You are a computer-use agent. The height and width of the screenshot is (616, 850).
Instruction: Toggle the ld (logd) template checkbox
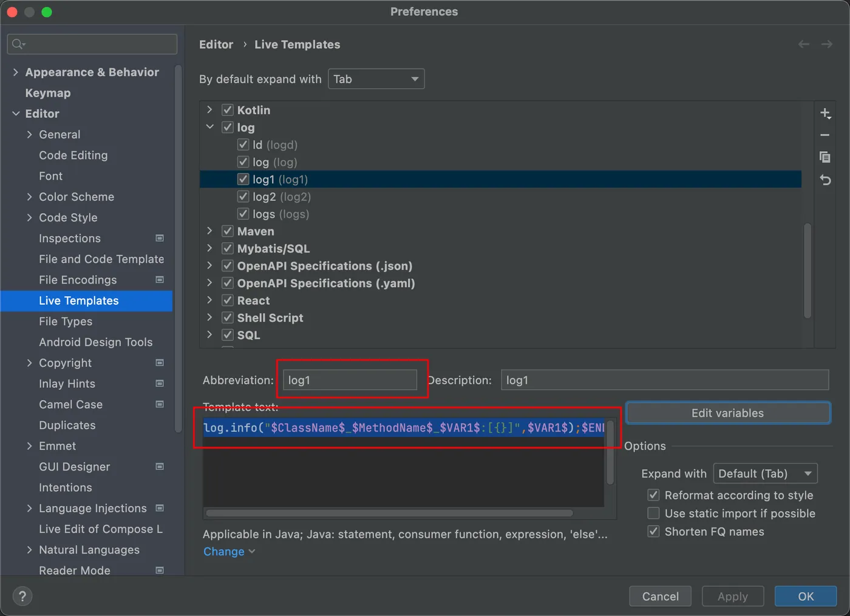point(243,144)
